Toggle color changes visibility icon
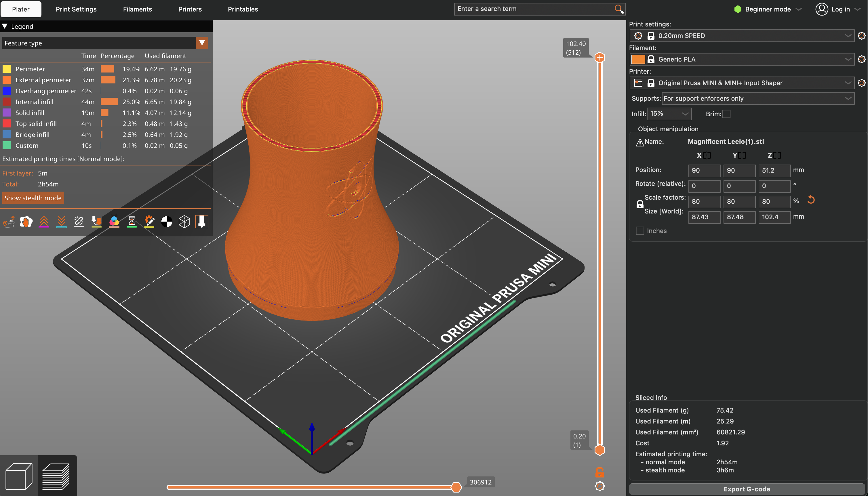868x496 pixels. (x=114, y=222)
